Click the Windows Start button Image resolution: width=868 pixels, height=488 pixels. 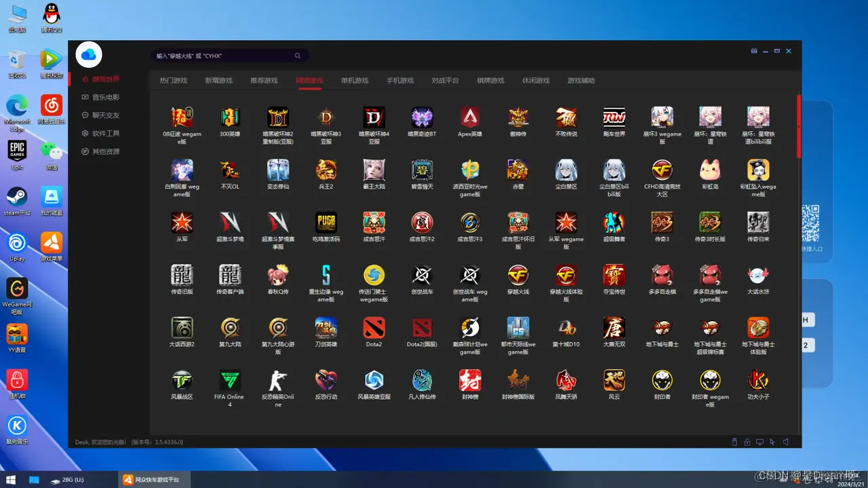click(x=12, y=479)
